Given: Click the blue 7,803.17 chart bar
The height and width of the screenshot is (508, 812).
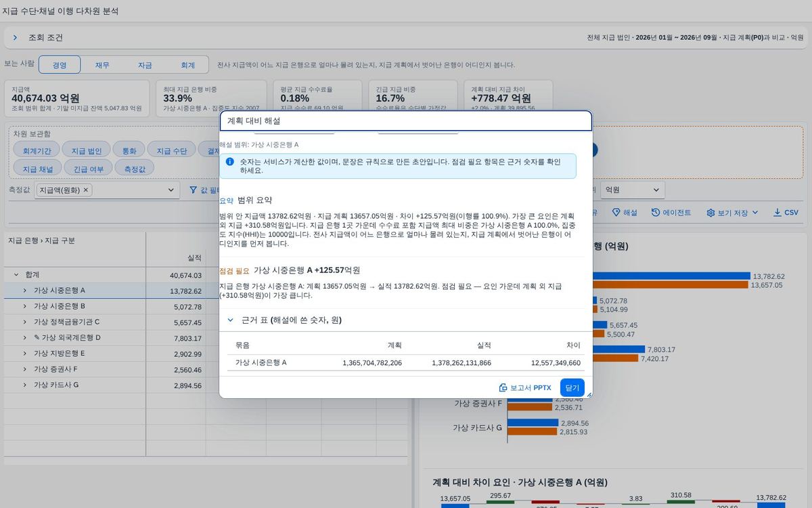Looking at the screenshot, I should 618,350.
